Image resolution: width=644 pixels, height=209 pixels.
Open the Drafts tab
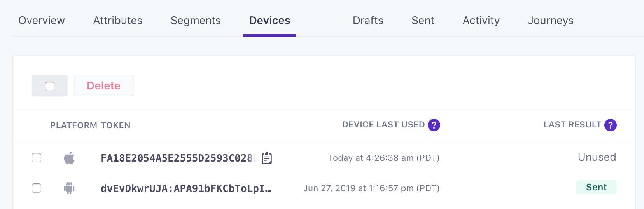click(x=368, y=21)
